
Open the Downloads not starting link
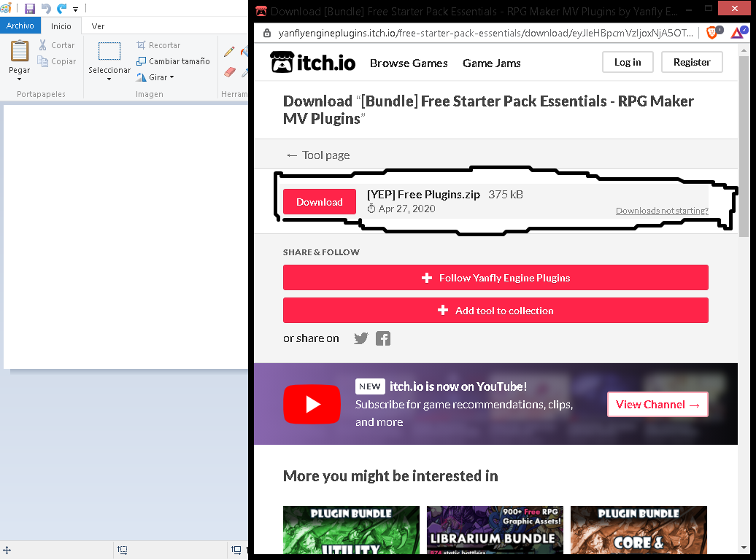click(661, 210)
